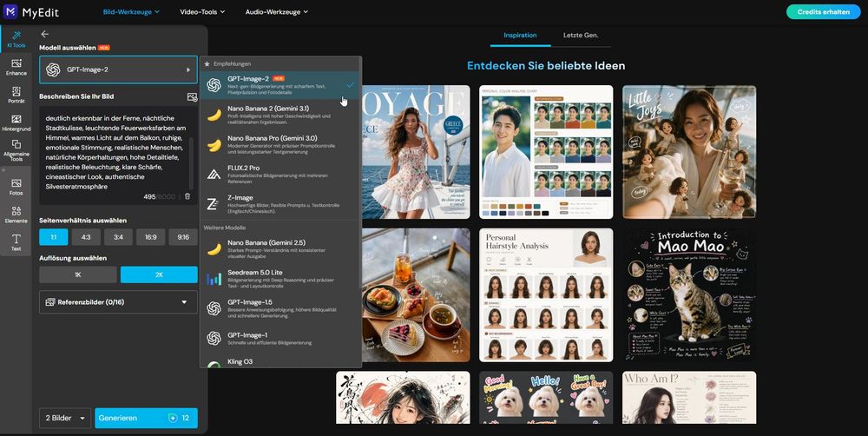This screenshot has width=868, height=436.
Task: Click into the image description prompt field
Action: click(x=115, y=152)
